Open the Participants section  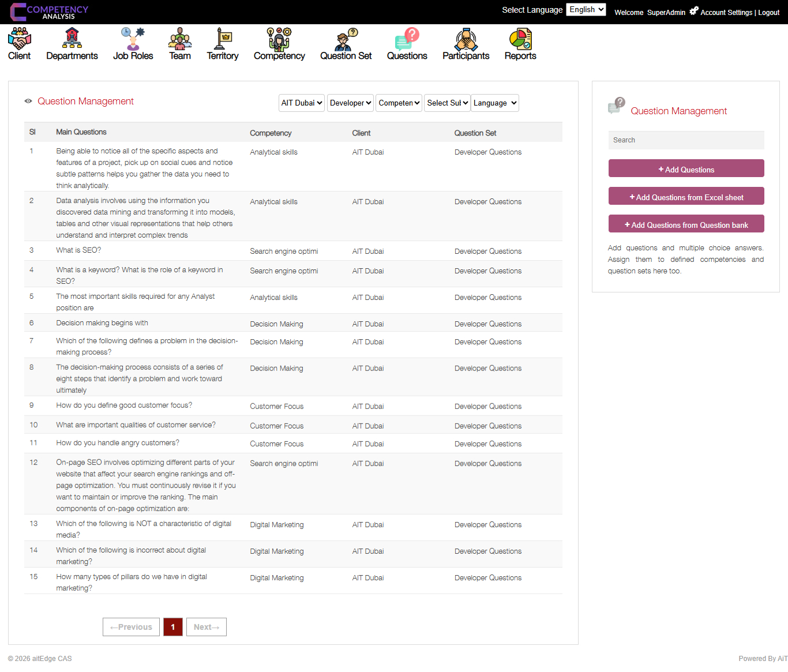click(x=466, y=43)
